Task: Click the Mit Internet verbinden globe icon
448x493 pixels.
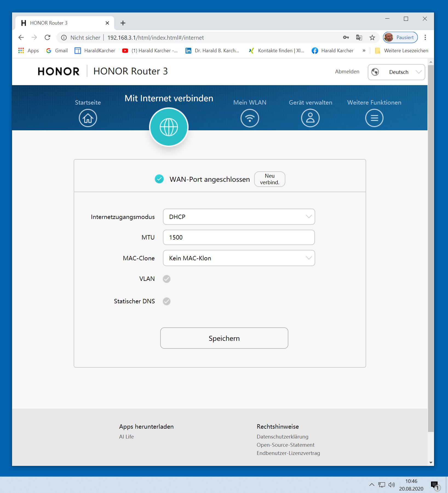Action: [x=169, y=127]
